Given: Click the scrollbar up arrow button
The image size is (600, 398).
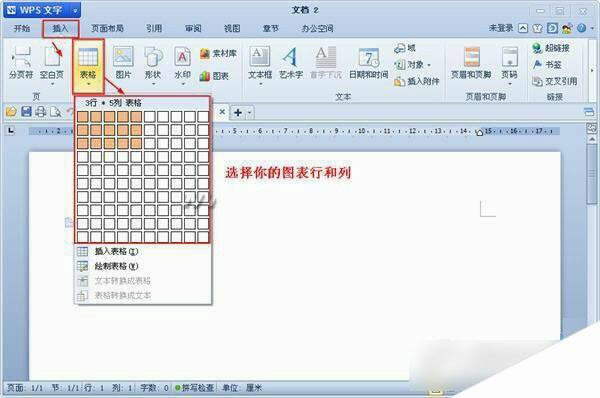Looking at the screenshot, I should (x=592, y=139).
